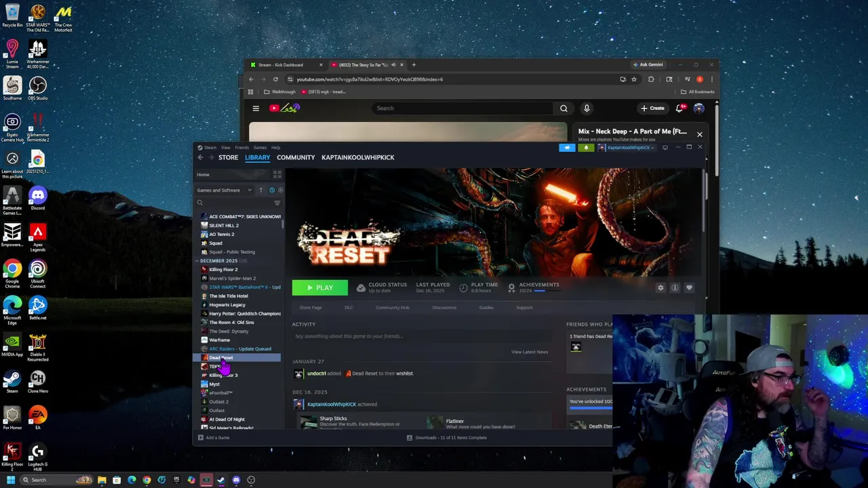Viewport: 868px width, 488px height.
Task: Open YouTube notifications bell in Chrome
Action: (x=680, y=108)
